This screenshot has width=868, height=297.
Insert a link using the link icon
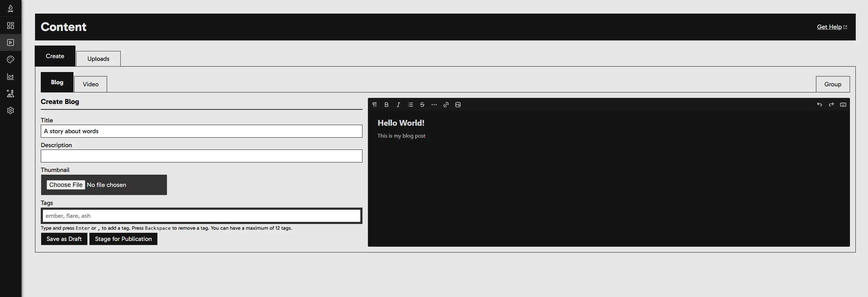pyautogui.click(x=446, y=105)
